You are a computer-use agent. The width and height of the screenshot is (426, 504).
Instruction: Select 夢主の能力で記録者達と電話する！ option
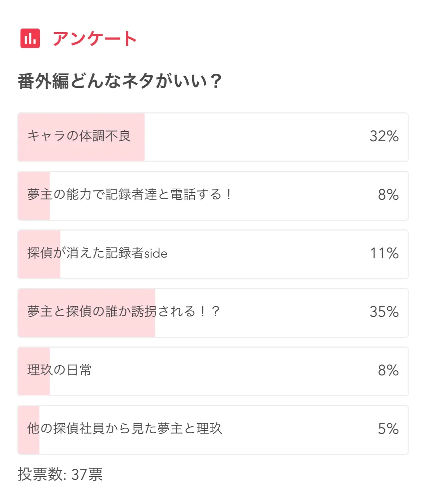tap(212, 195)
